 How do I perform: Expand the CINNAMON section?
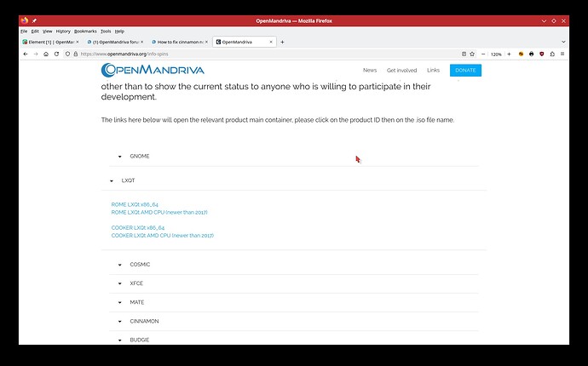pos(294,322)
